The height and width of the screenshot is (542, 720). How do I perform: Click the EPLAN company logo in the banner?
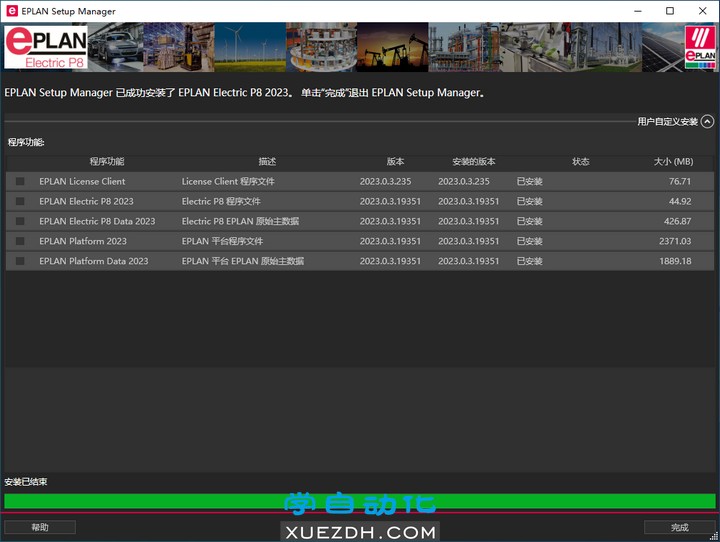pos(700,47)
